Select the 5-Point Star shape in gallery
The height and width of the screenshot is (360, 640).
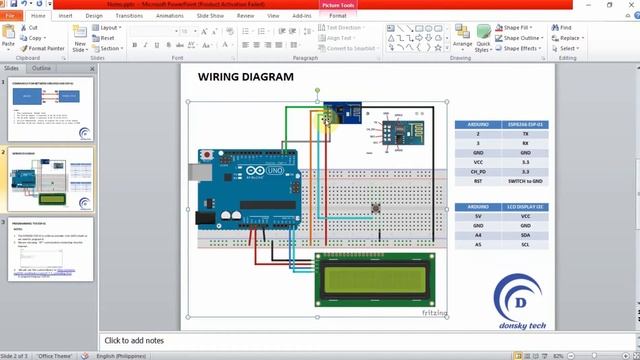point(438,48)
